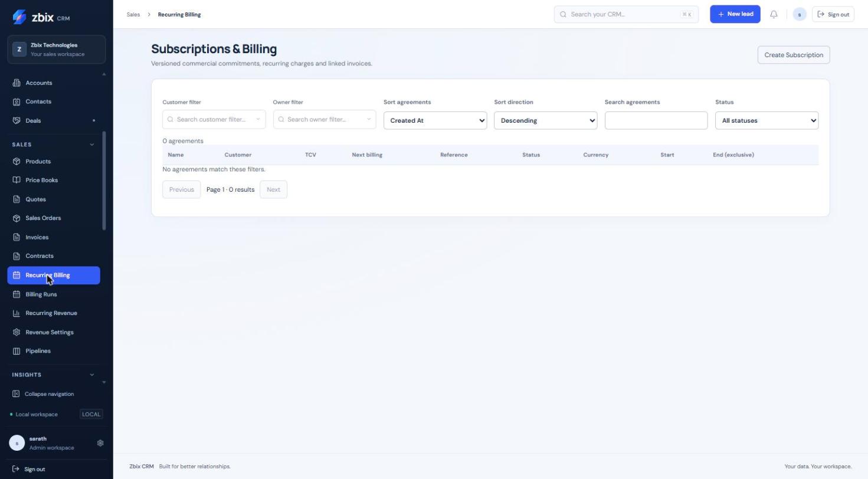Screen dimensions: 868x479
Task: Open Contracts icon item
Action: coord(54,256)
